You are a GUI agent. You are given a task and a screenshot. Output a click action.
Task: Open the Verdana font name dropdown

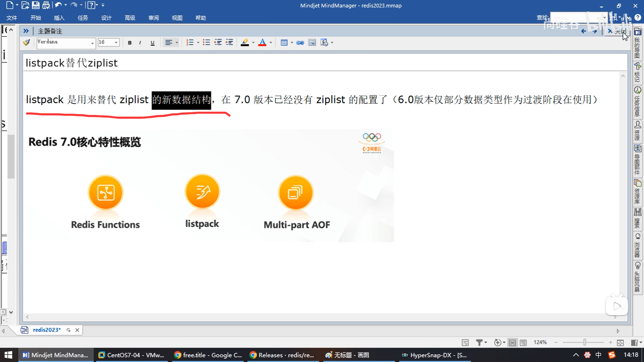click(92, 43)
